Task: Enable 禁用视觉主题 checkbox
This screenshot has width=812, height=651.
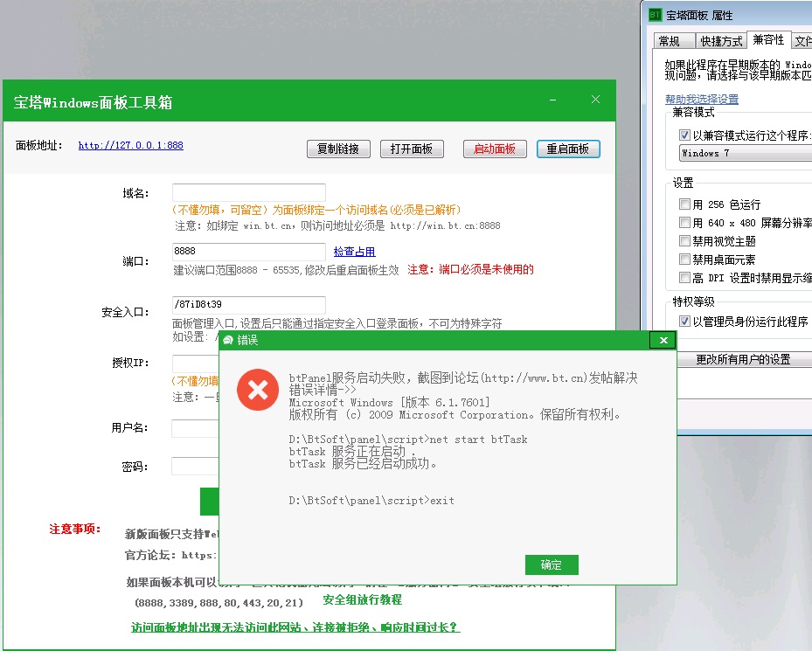Action: pos(684,240)
